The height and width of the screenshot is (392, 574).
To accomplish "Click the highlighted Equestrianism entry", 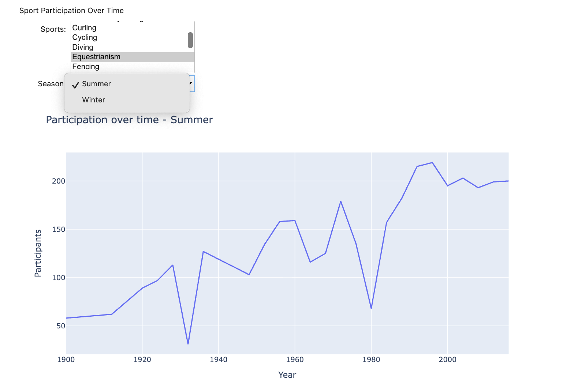I will pos(96,57).
